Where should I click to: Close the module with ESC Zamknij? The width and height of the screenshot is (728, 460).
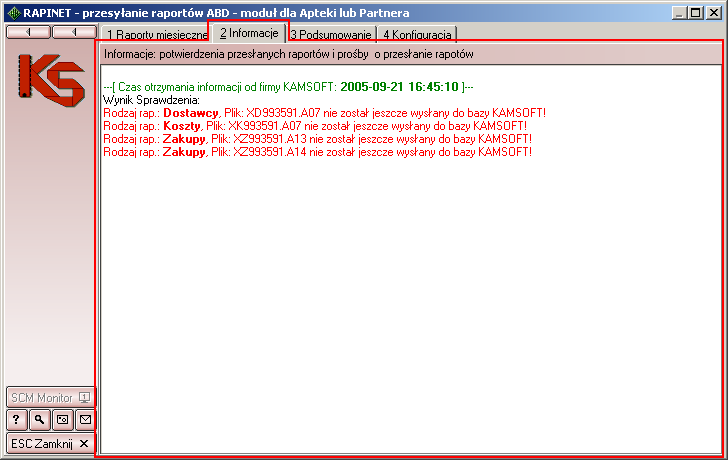click(x=50, y=444)
